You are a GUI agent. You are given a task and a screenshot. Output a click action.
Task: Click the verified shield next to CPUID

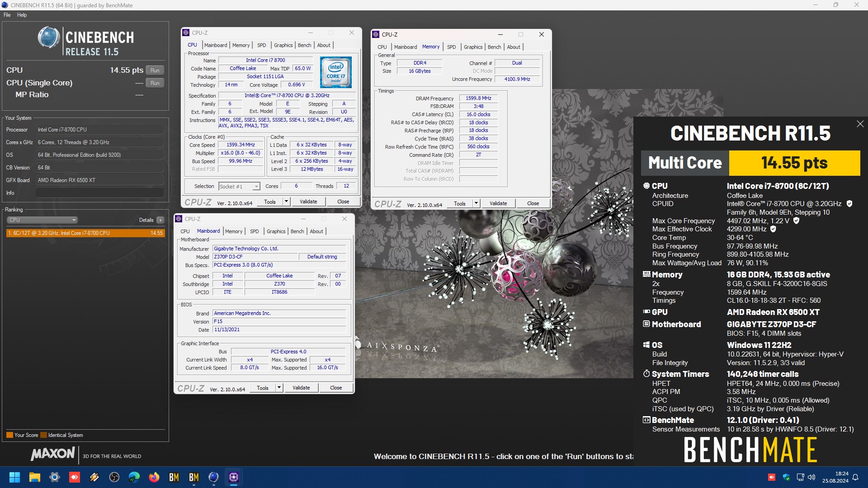click(x=849, y=204)
